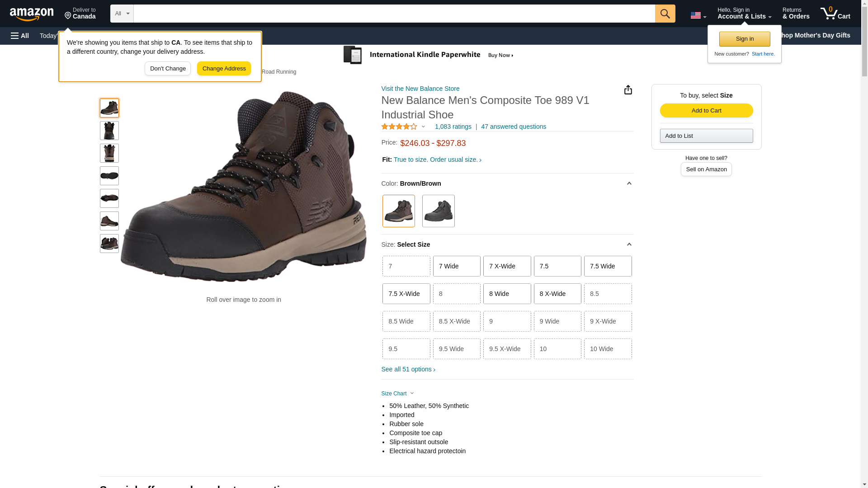Viewport: 868px width, 488px height.
Task: Click the country flag language selector
Action: click(x=698, y=15)
